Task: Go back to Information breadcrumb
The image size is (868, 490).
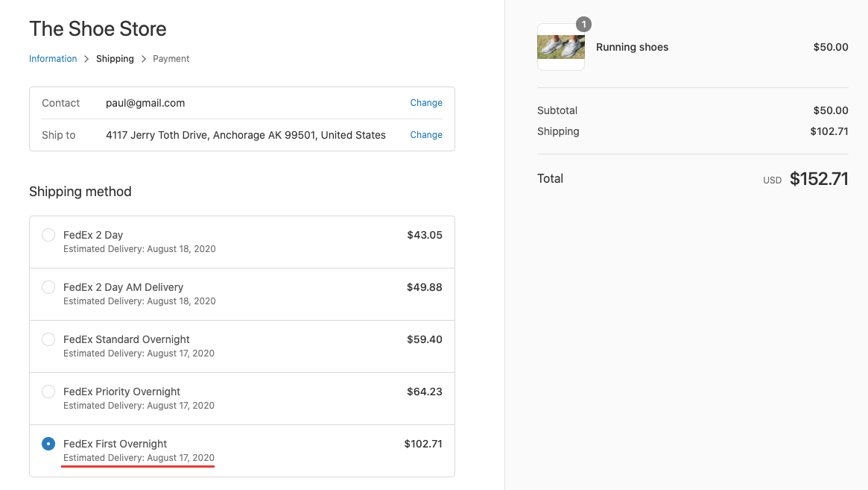Action: (x=53, y=59)
